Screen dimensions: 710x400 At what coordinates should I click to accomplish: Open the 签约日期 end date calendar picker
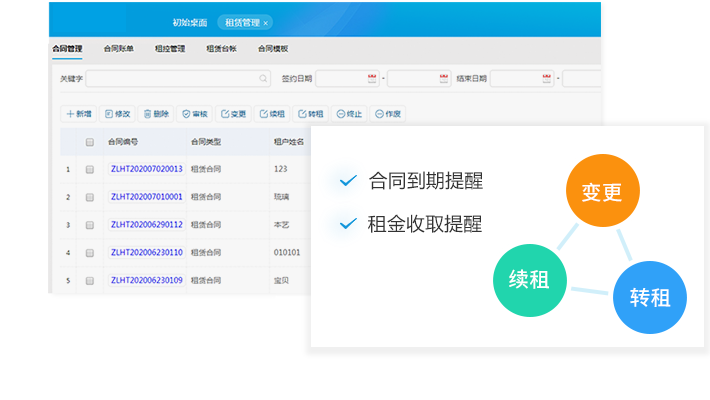tap(443, 78)
